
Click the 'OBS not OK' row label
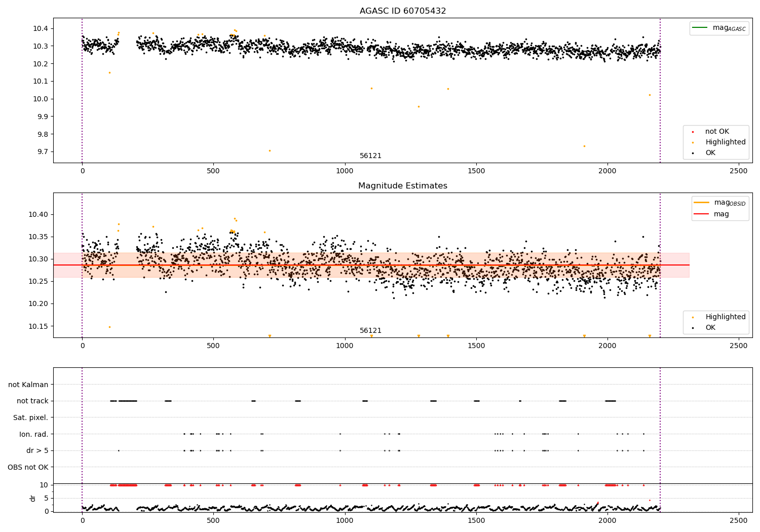pos(28,467)
